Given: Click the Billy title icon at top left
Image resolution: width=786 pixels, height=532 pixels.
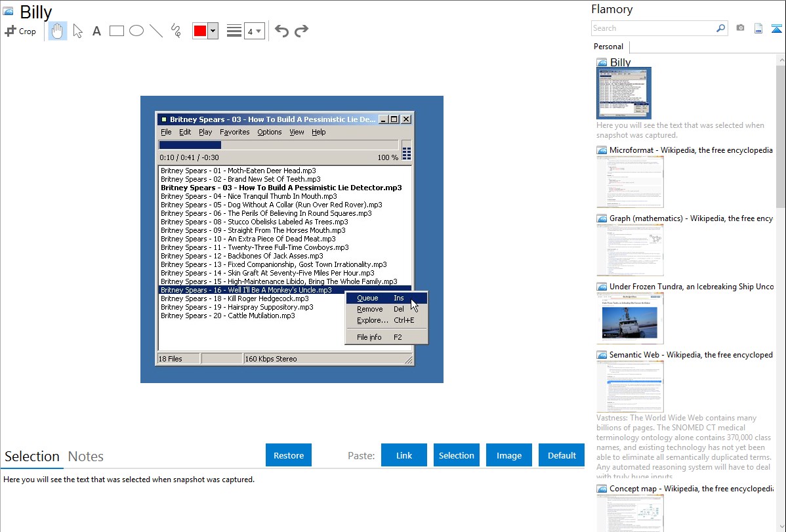Looking at the screenshot, I should point(8,11).
